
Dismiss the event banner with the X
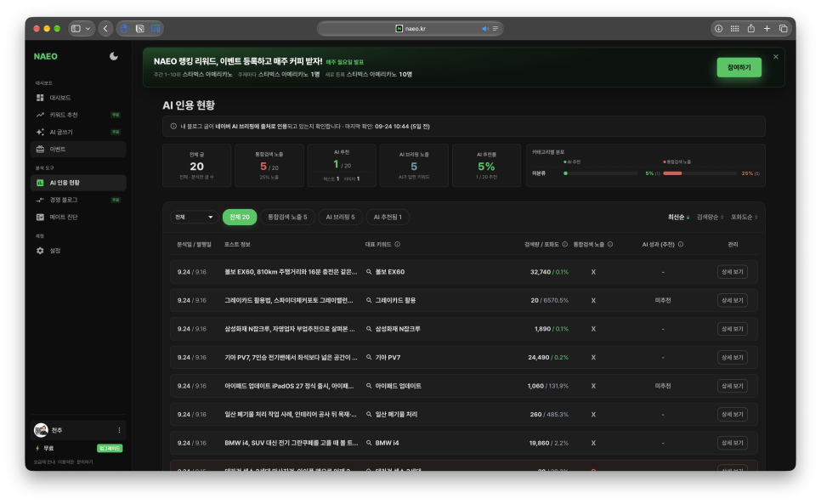click(x=775, y=57)
